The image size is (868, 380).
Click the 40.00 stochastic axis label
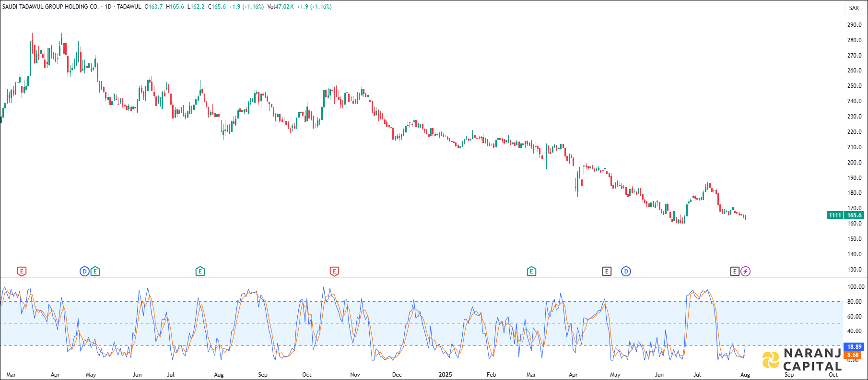click(x=854, y=331)
